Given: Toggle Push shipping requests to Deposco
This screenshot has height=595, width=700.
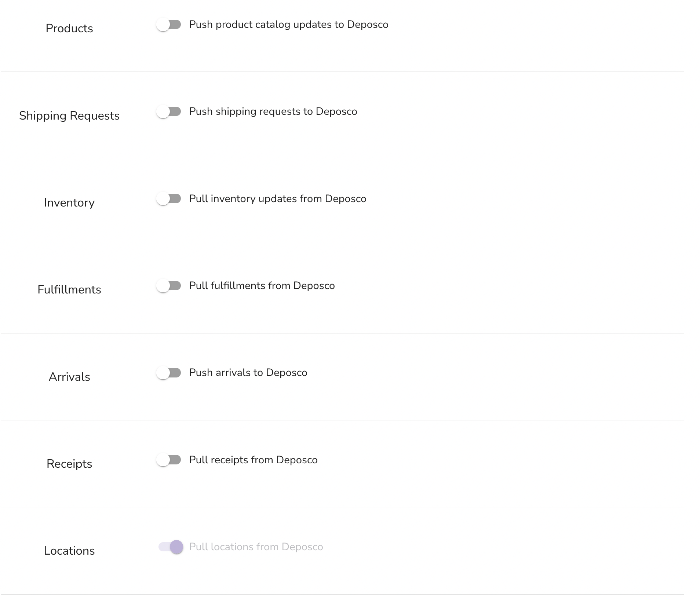Looking at the screenshot, I should [169, 112].
